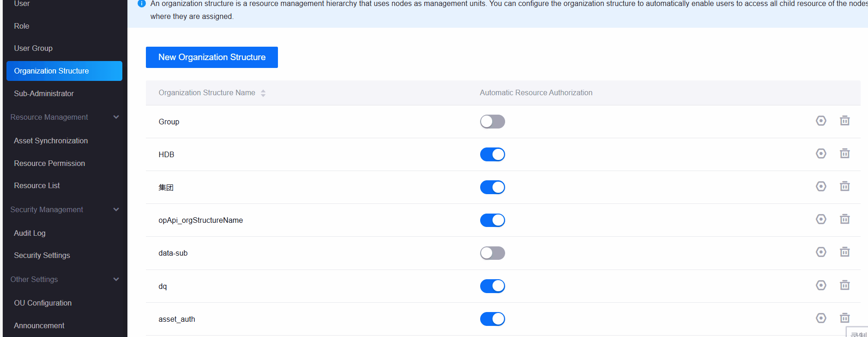Sort by Organization Structure Name column
The image size is (868, 337).
[x=263, y=93]
